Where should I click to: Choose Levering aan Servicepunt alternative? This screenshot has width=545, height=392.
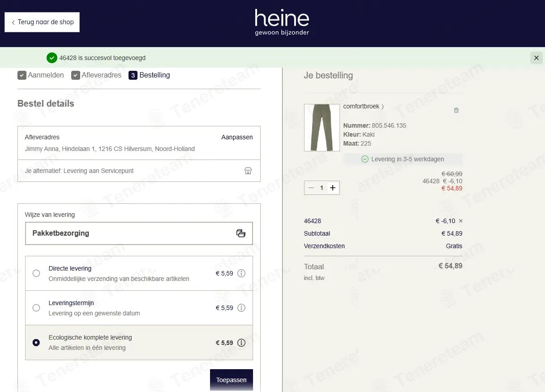coord(139,171)
